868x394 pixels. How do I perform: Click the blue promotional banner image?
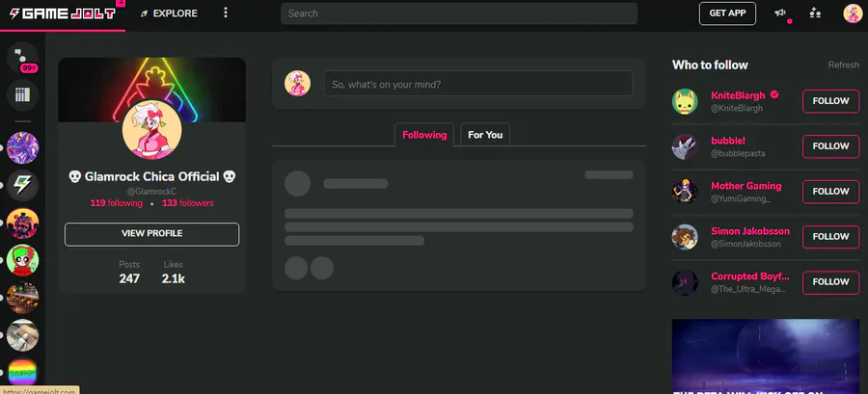point(766,356)
